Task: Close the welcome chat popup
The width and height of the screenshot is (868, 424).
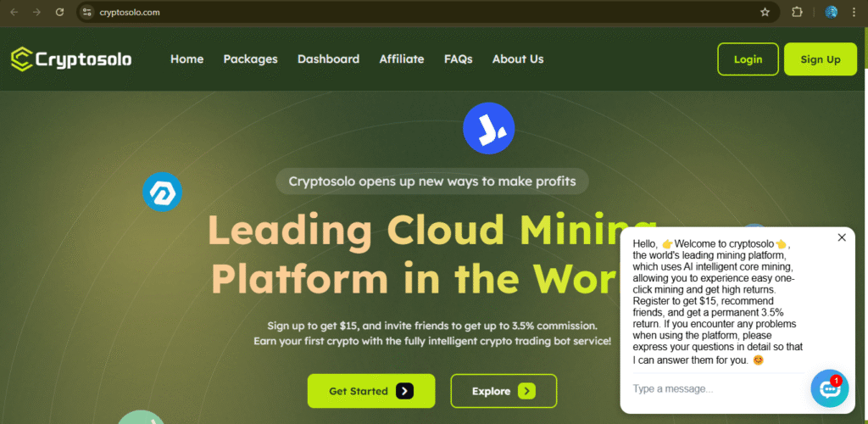Action: [x=842, y=237]
